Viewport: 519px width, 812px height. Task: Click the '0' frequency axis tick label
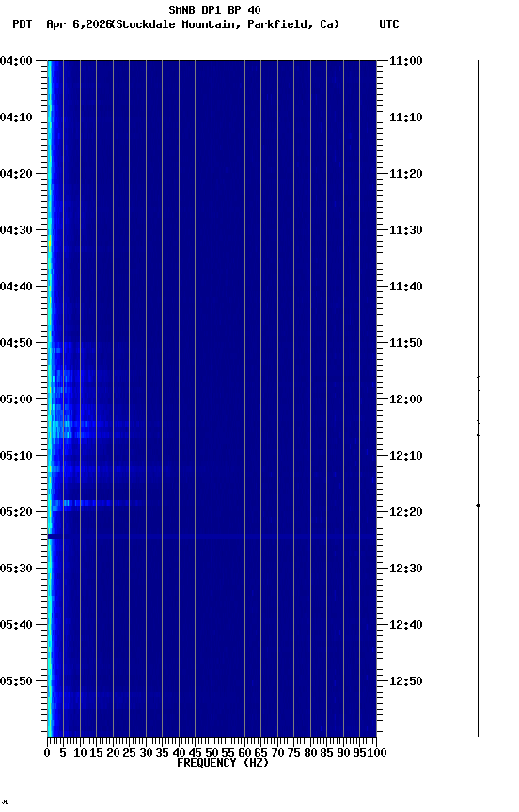tap(47, 753)
